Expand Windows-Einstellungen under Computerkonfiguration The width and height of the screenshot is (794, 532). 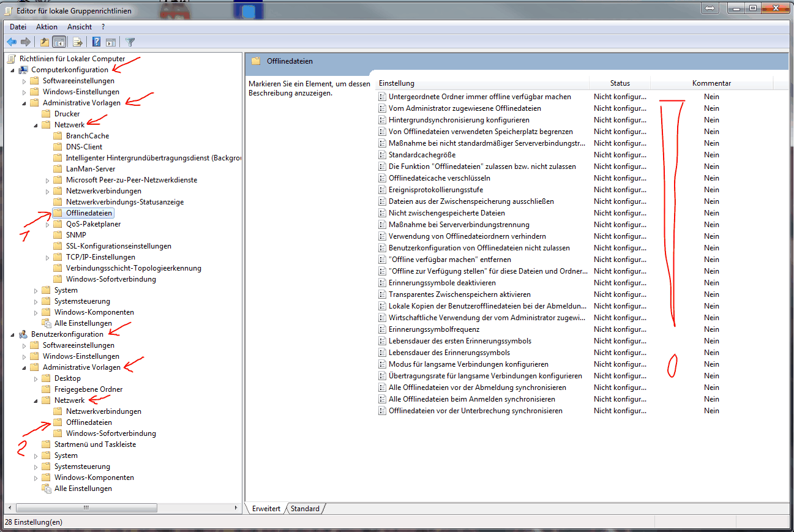point(24,92)
